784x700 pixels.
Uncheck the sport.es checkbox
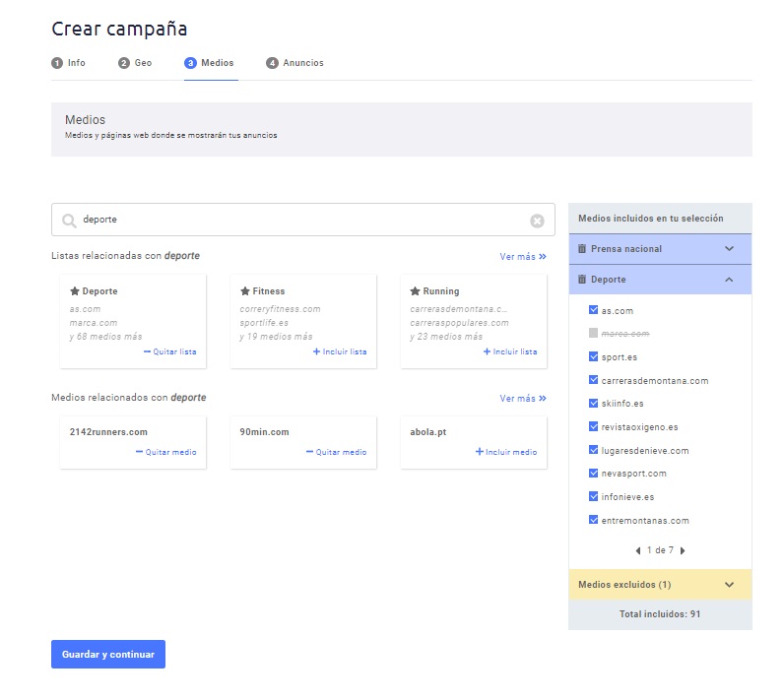[x=593, y=357]
